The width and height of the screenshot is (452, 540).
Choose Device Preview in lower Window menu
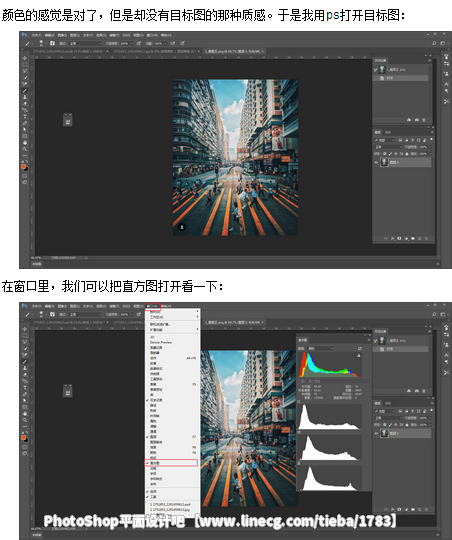pos(161,342)
